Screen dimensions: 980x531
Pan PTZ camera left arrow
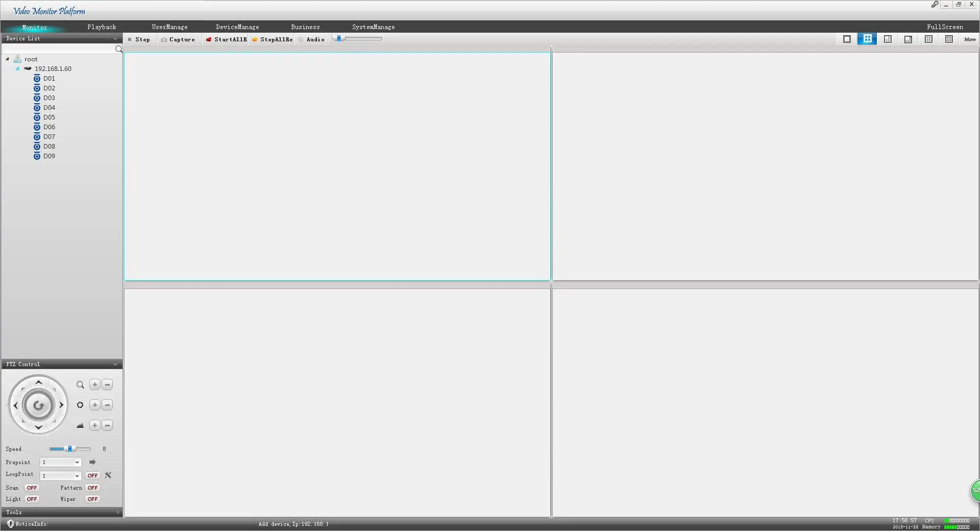tap(16, 405)
